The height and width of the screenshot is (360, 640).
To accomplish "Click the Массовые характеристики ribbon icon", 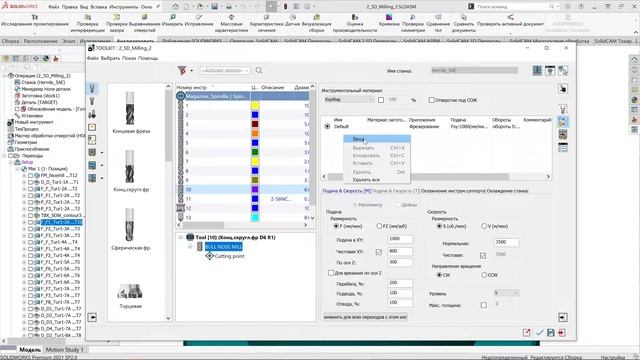I will tap(231, 18).
